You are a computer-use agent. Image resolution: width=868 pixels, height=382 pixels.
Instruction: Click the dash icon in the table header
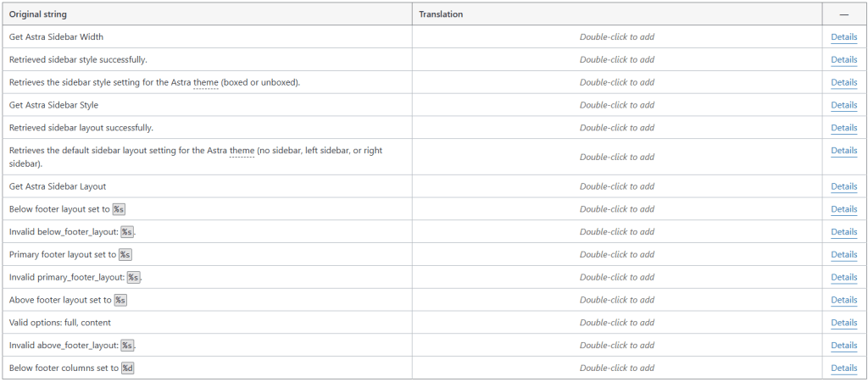843,14
